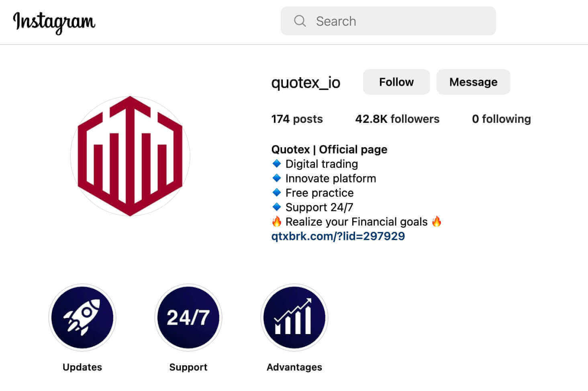Click the left fire emoji in bio
588x391 pixels.
point(276,222)
